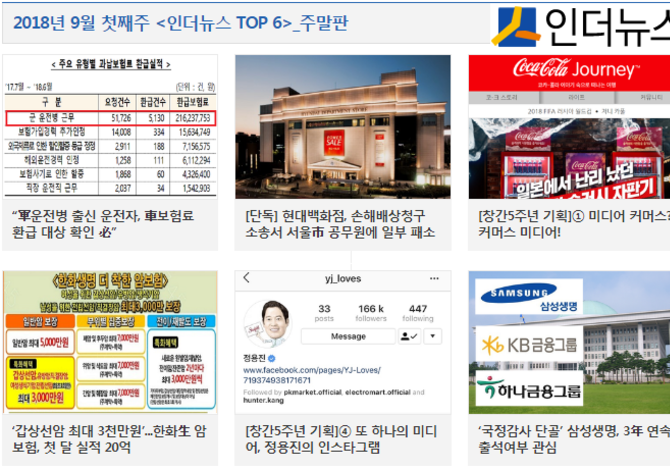The width and height of the screenshot is (670, 469).
Task: Open the three-dot menu beside yj_loves
Action: (434, 278)
